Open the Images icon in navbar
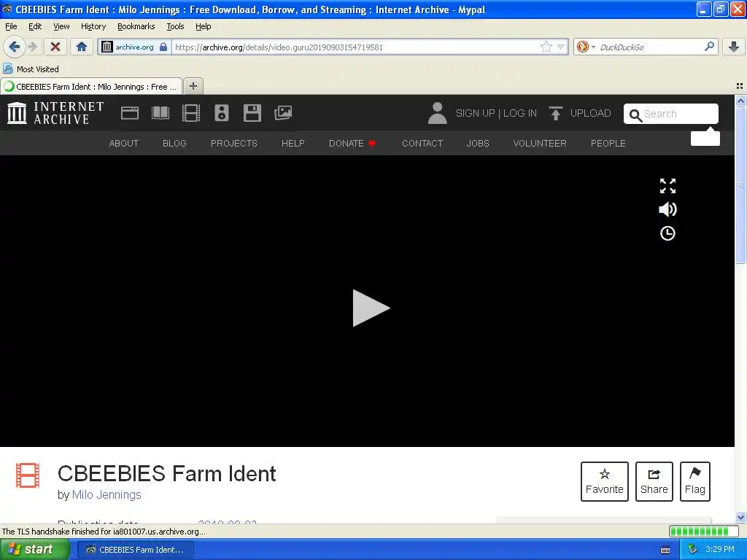 [x=283, y=113]
